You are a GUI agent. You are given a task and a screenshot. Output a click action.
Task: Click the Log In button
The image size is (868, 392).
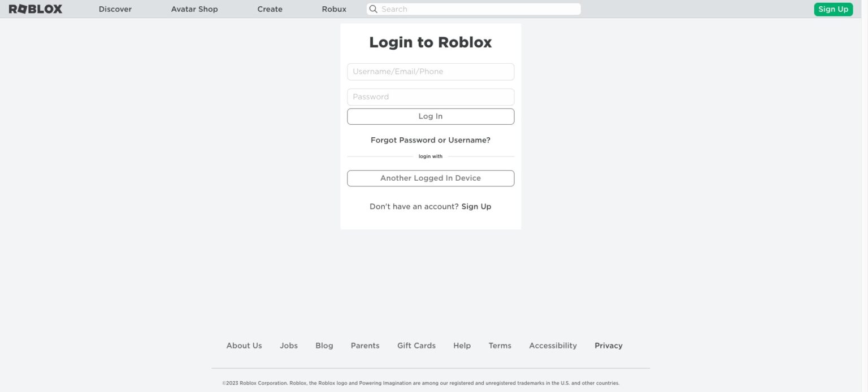(430, 116)
